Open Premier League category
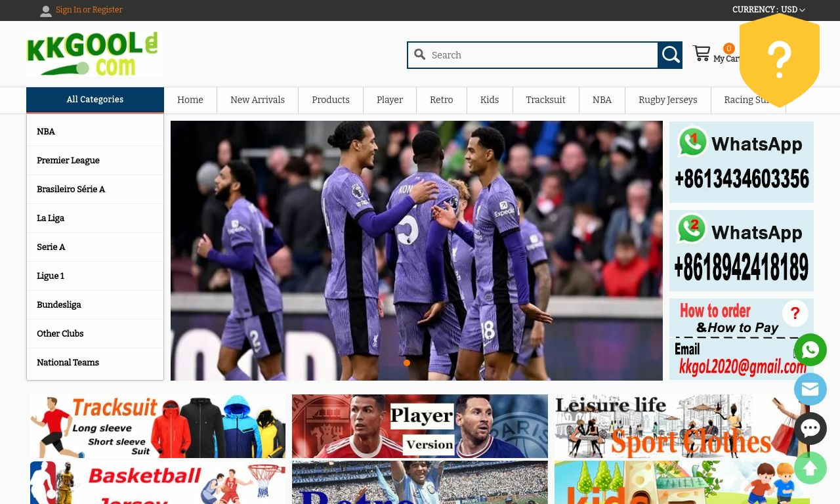This screenshot has height=504, width=840. (95, 161)
